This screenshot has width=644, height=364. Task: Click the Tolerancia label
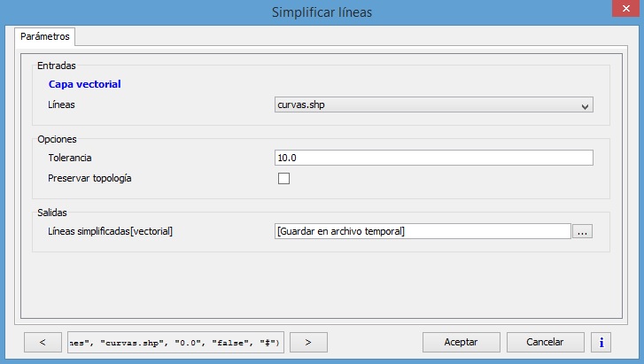pyautogui.click(x=70, y=158)
